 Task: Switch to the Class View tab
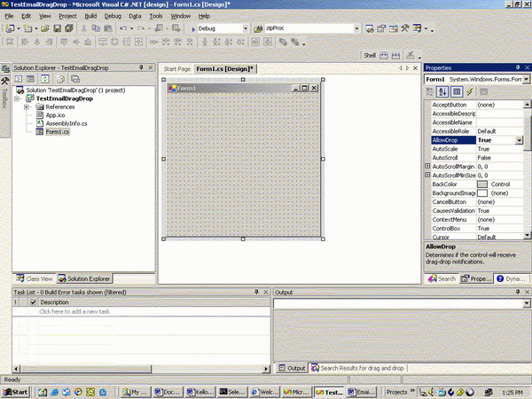click(35, 279)
